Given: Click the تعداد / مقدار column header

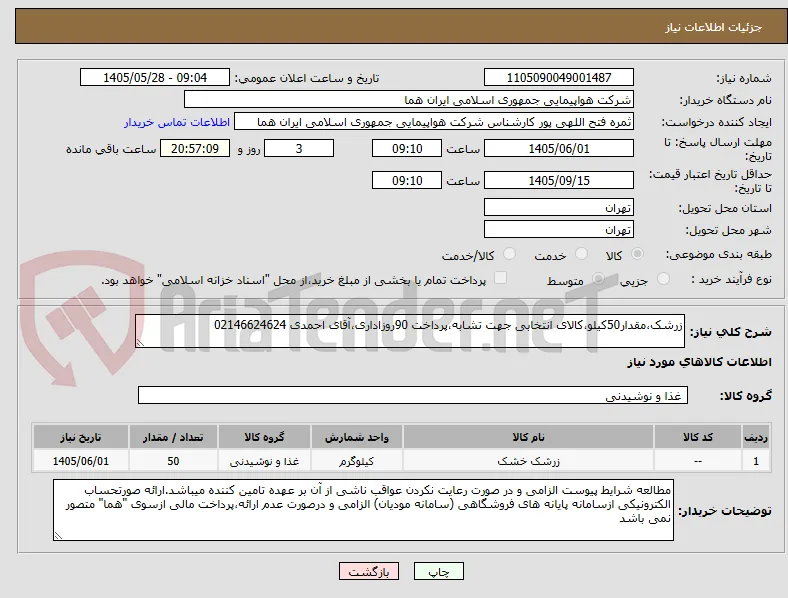Looking at the screenshot, I should coord(173,437).
